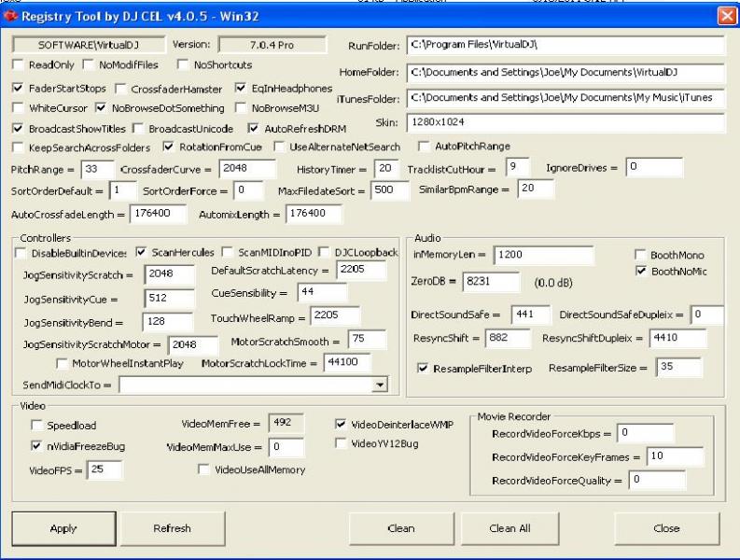Click the Registry Tool title bar app icon
This screenshot has height=560, width=740.
[10, 16]
